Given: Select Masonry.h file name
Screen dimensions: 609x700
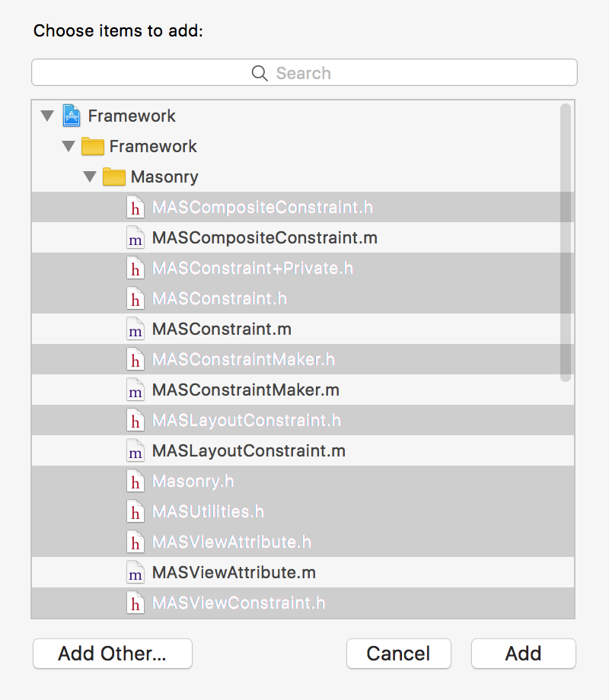Looking at the screenshot, I should click(193, 481).
